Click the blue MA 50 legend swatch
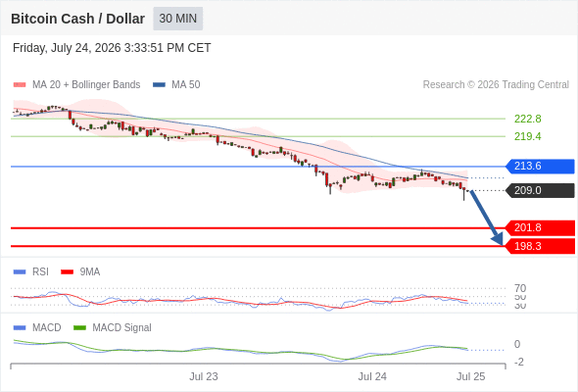The image size is (578, 392). pos(159,85)
